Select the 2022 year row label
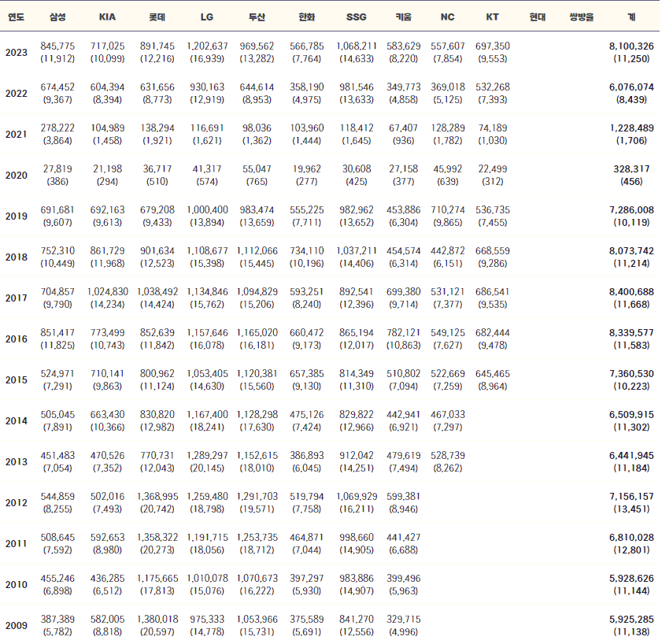 16,94
